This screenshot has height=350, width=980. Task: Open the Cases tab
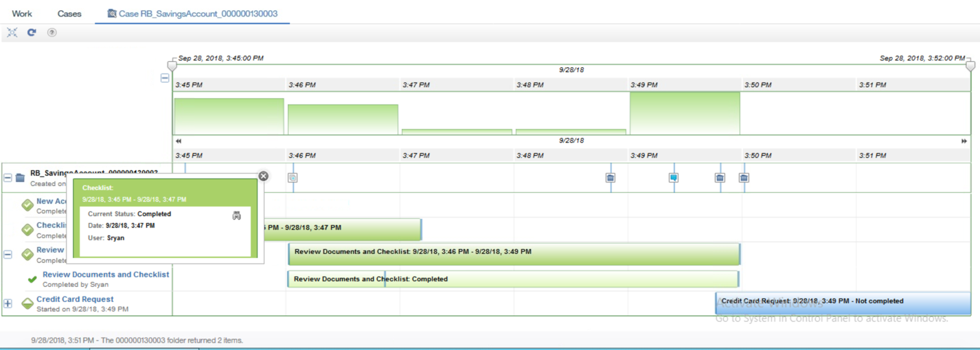pos(69,13)
